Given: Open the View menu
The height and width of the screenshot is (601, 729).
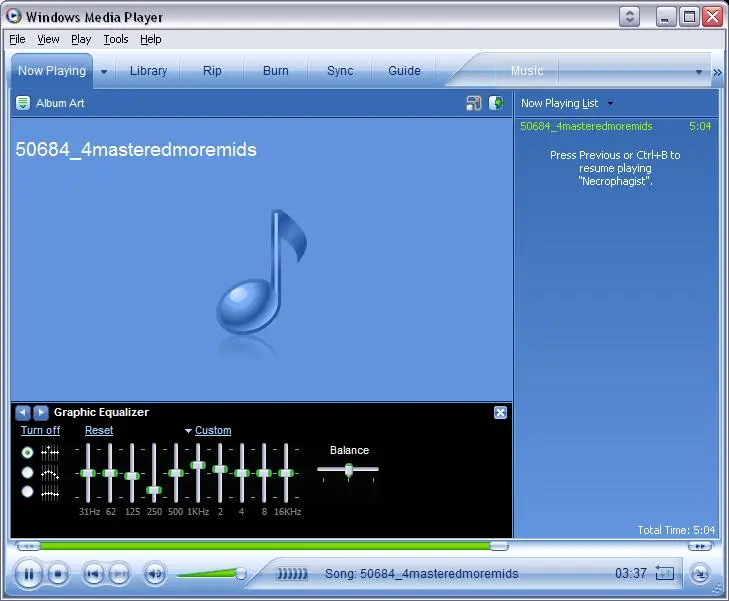Looking at the screenshot, I should pos(48,40).
